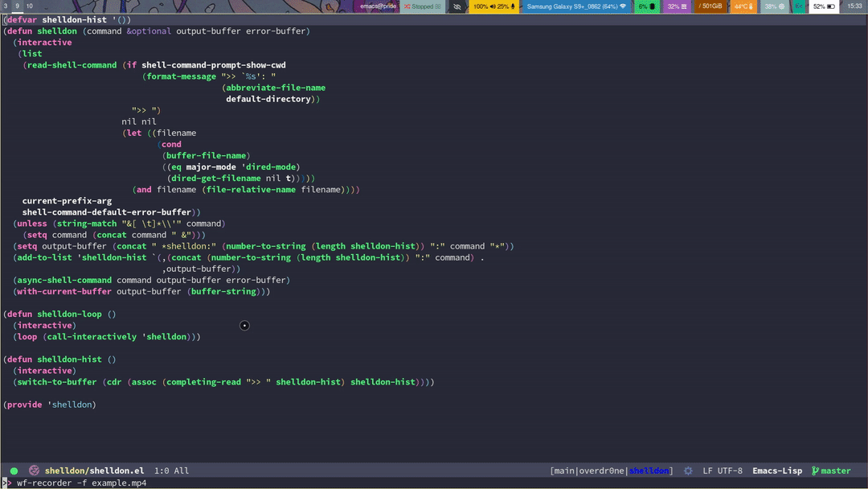Click the 44°C temperature indicator
Viewport: 868px width, 489px height.
tap(743, 6)
